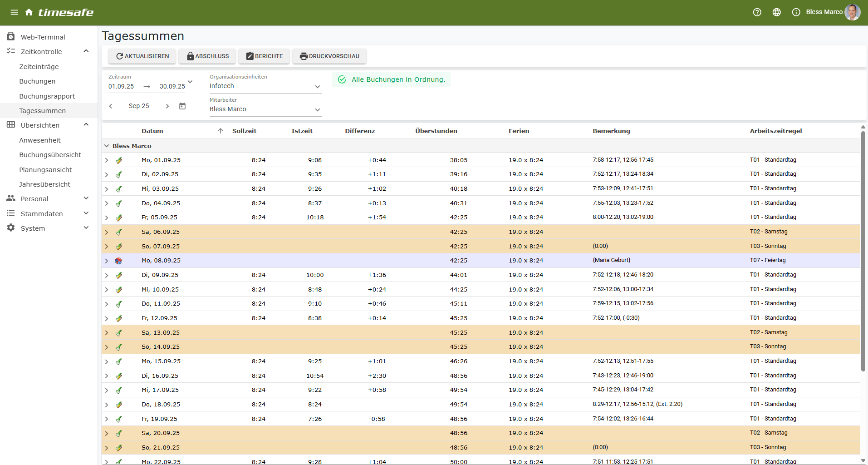Open the help question mark icon
868x465 pixels.
click(757, 12)
